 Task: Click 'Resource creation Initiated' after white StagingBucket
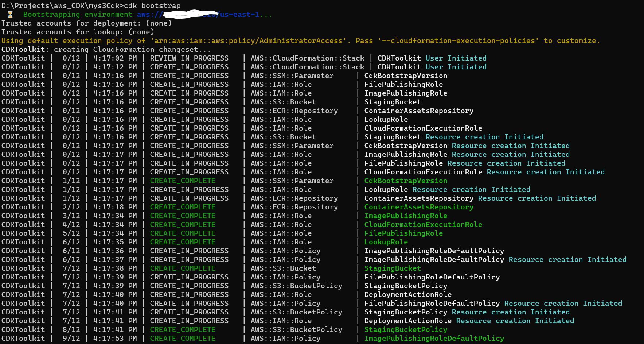click(484, 137)
